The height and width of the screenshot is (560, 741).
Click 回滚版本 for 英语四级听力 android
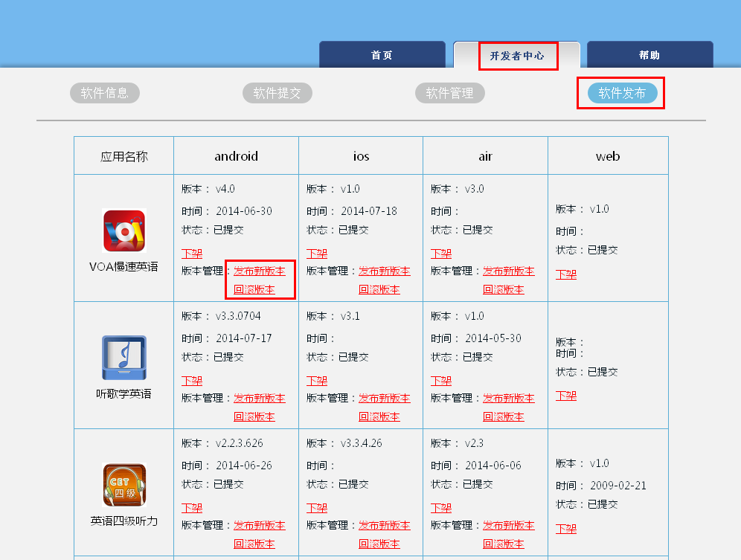(x=254, y=544)
